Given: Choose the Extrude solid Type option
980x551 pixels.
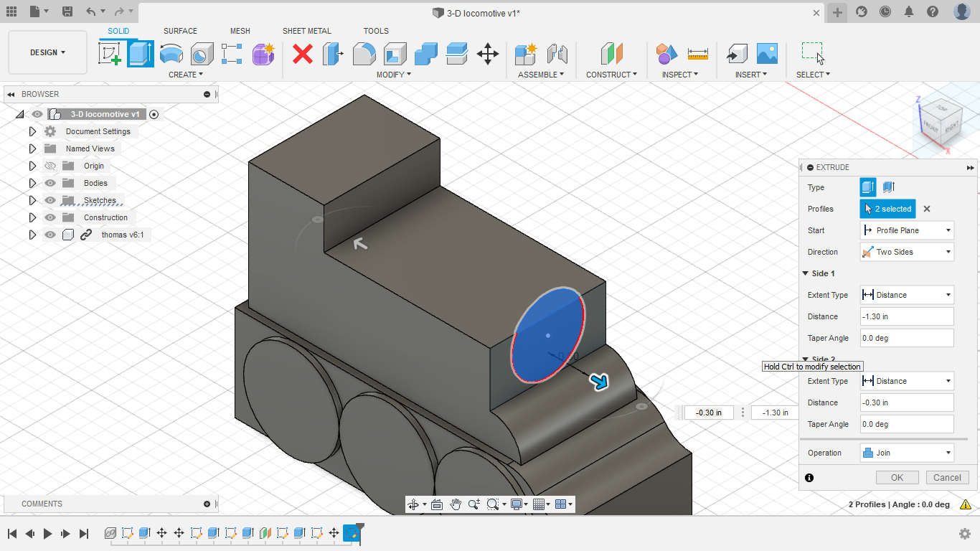Looking at the screenshot, I should point(868,187).
